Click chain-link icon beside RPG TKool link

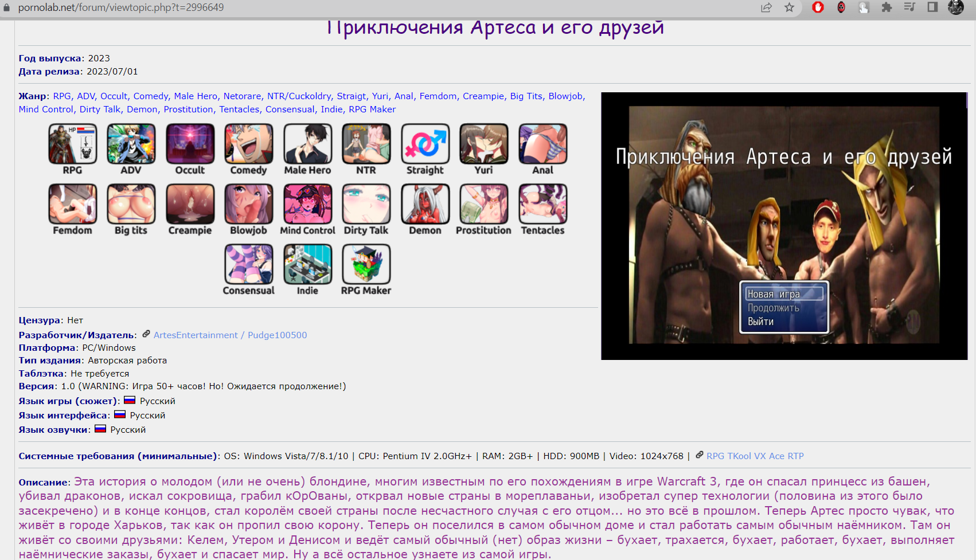700,455
